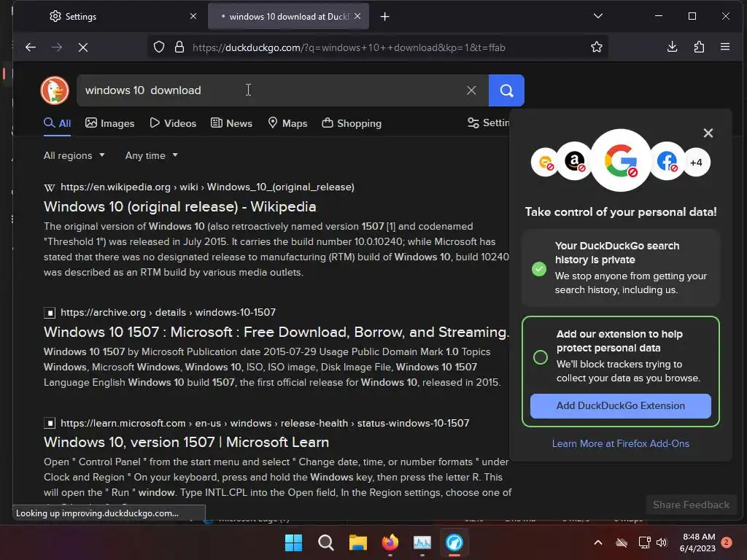Viewport: 747px width, 560px height.
Task: Go back to the previous page
Action: pyautogui.click(x=31, y=47)
